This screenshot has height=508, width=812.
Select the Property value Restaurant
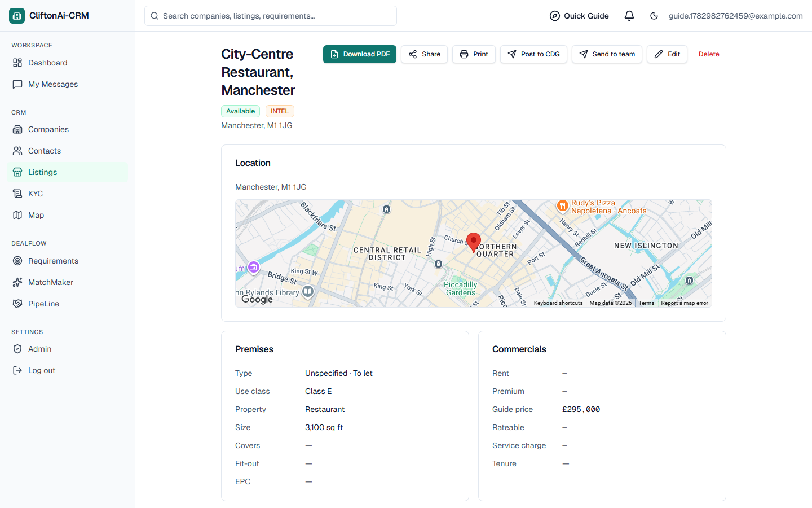[x=325, y=409]
